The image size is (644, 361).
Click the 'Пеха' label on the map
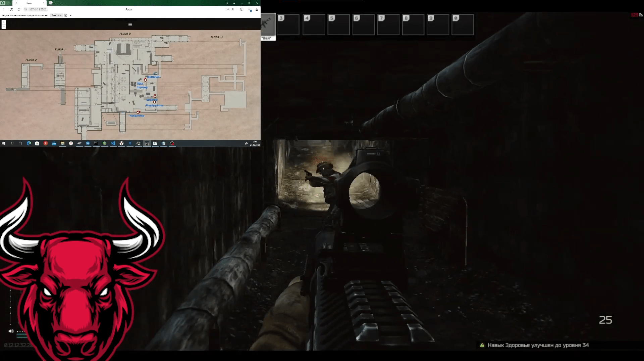point(140,84)
